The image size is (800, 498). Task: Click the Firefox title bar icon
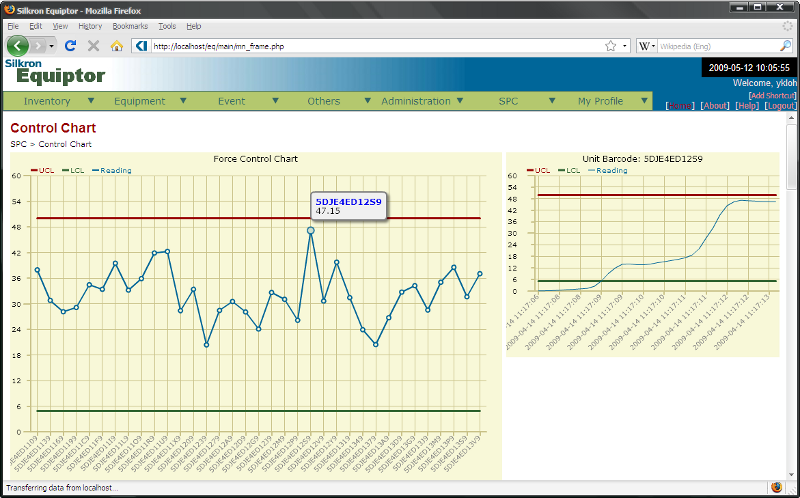click(9, 10)
